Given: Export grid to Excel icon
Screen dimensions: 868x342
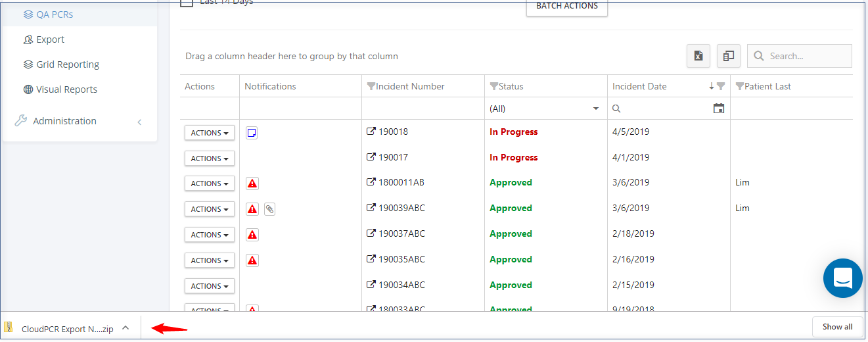Looking at the screenshot, I should click(x=698, y=56).
